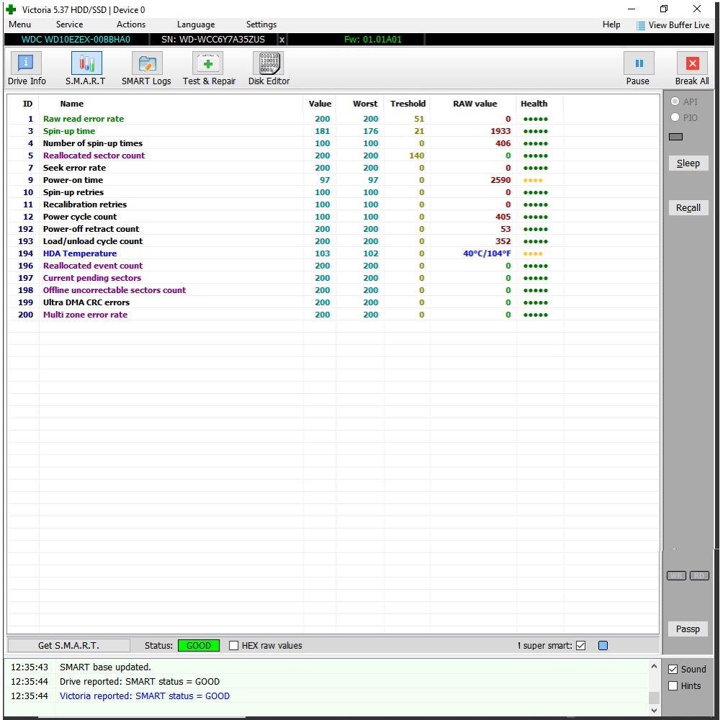Open the Service menu
The height and width of the screenshot is (720, 728).
pos(70,24)
